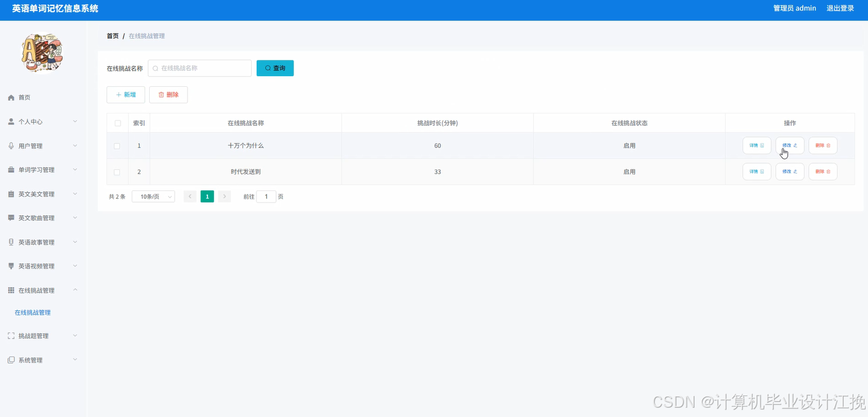Click the 查询 search button
Image resolution: width=868 pixels, height=417 pixels.
click(x=275, y=68)
